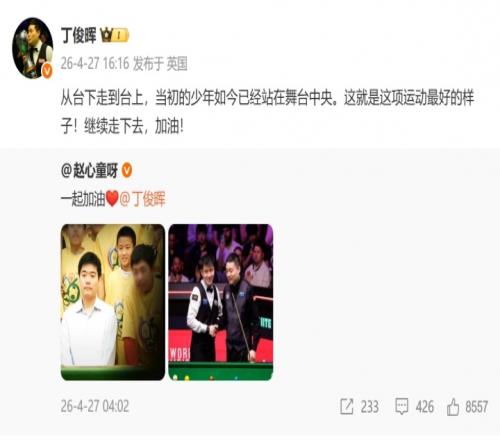Click the orange verified badge on avatar
This screenshot has width=500, height=440.
coord(47,71)
